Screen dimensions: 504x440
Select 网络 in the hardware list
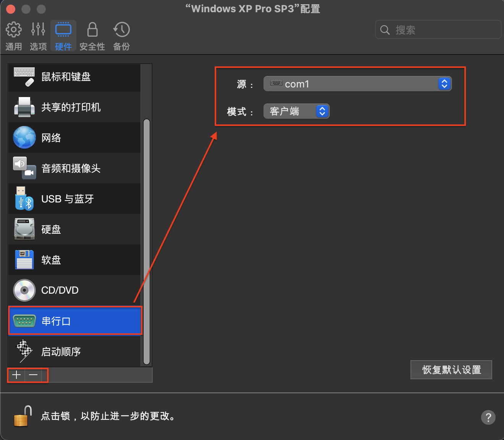[74, 138]
